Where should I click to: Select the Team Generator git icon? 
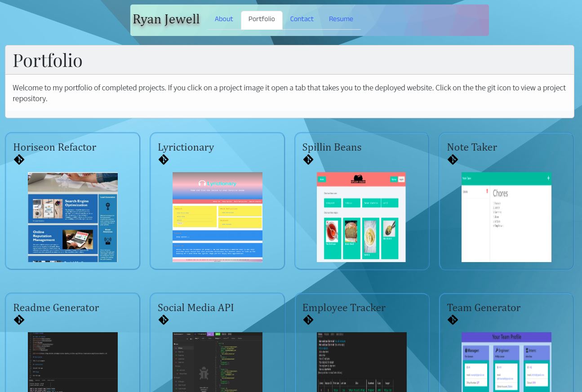(453, 320)
